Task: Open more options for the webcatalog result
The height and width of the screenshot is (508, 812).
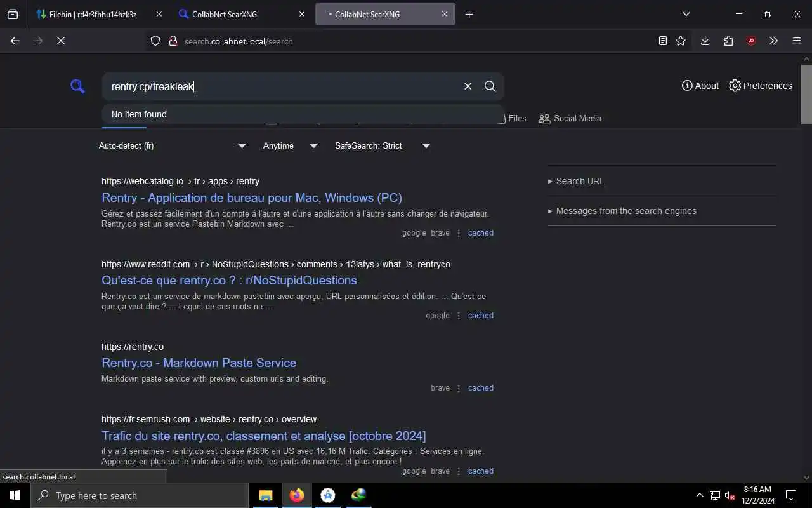Action: click(459, 233)
